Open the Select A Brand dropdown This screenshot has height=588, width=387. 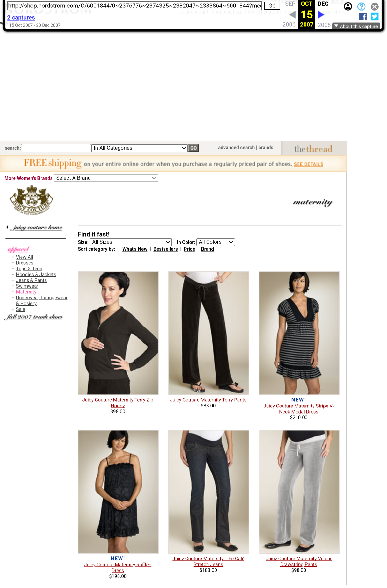point(106,178)
